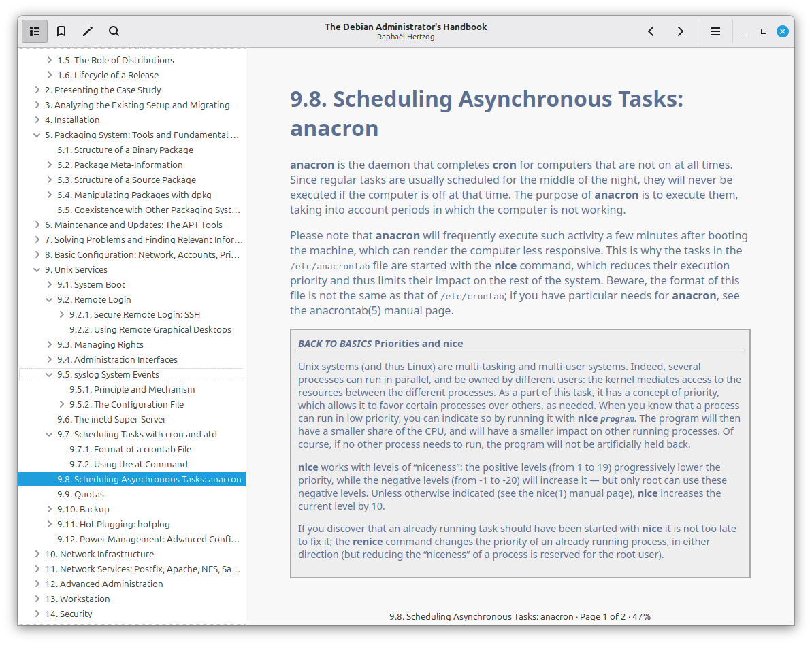Open 9.6. The inetd Super-Server
Image resolution: width=812 pixels, height=645 pixels.
pos(131,420)
